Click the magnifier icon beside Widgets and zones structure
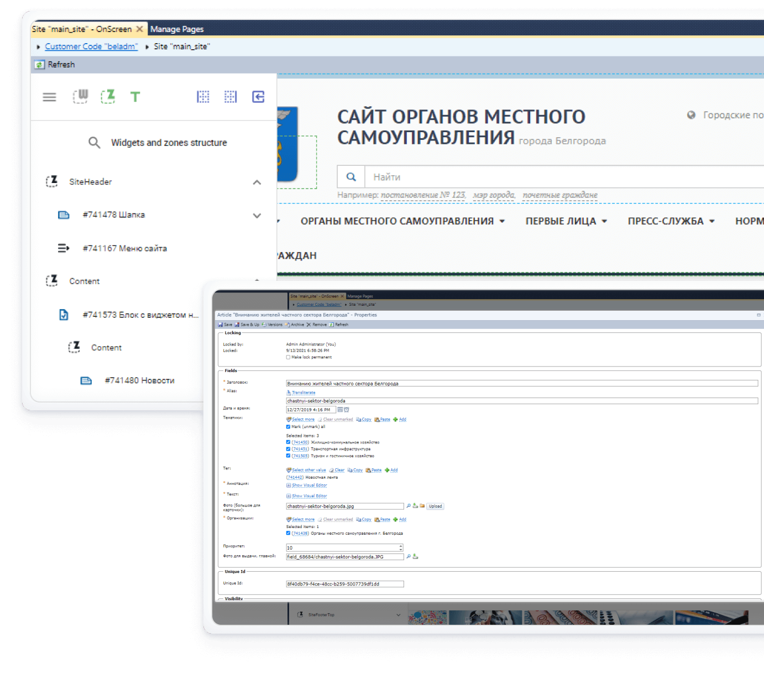The height and width of the screenshot is (700, 764). pyautogui.click(x=95, y=143)
